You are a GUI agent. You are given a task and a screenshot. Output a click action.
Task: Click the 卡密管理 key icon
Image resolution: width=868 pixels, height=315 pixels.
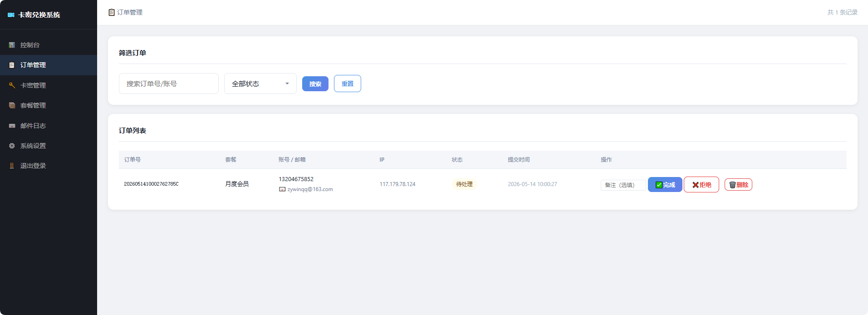12,85
